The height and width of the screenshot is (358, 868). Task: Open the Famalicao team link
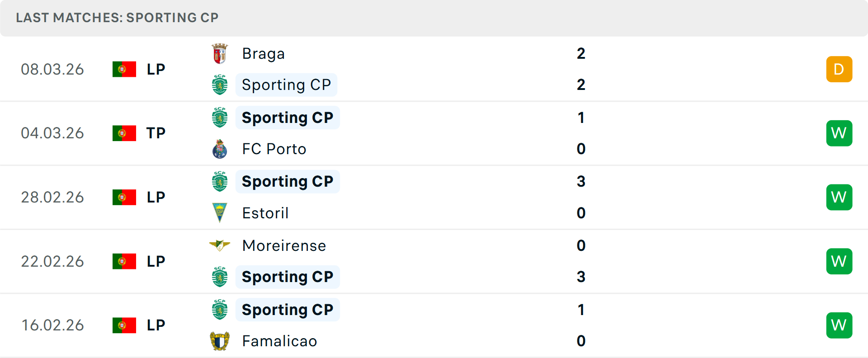tap(279, 341)
